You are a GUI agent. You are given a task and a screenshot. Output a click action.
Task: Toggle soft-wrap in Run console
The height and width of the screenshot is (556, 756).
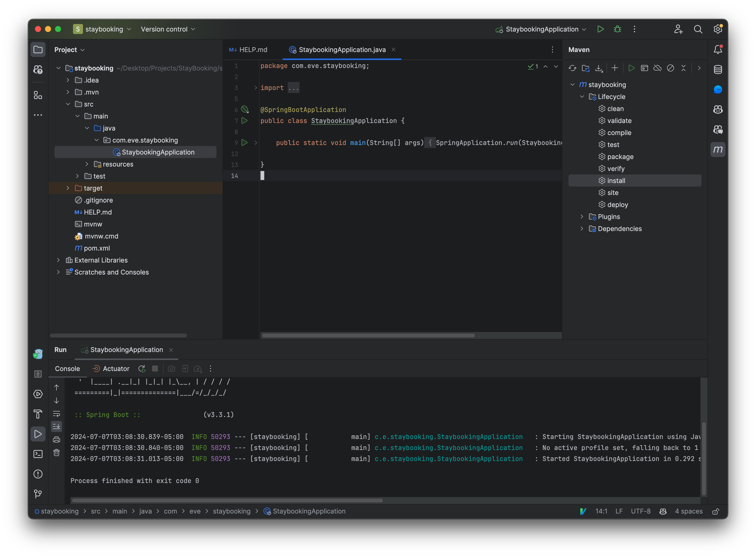point(56,414)
